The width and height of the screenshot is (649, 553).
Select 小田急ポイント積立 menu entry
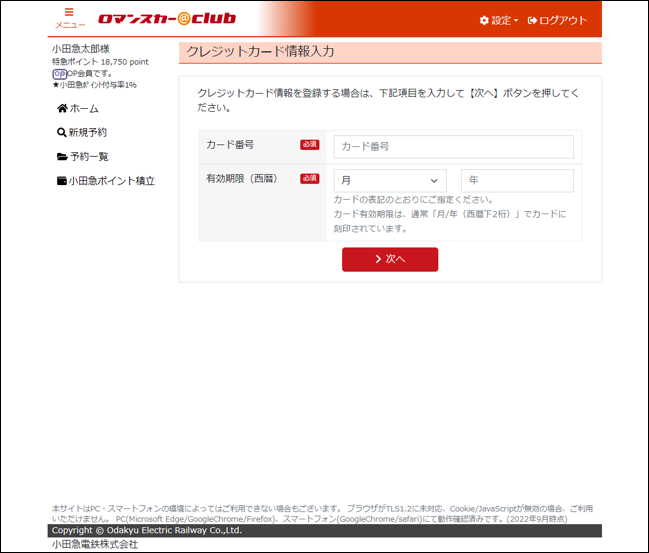111,181
